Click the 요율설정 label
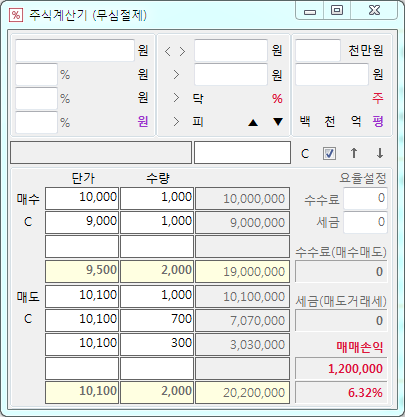 pyautogui.click(x=363, y=178)
